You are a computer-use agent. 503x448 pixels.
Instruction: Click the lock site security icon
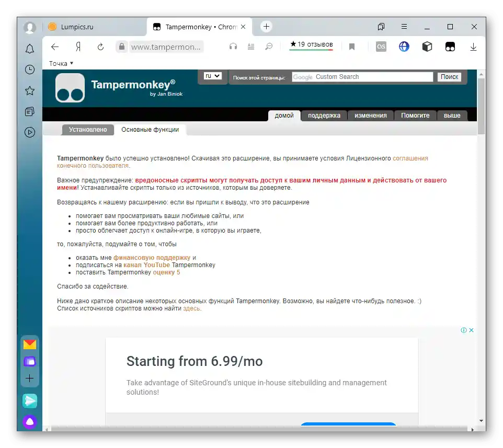click(122, 47)
